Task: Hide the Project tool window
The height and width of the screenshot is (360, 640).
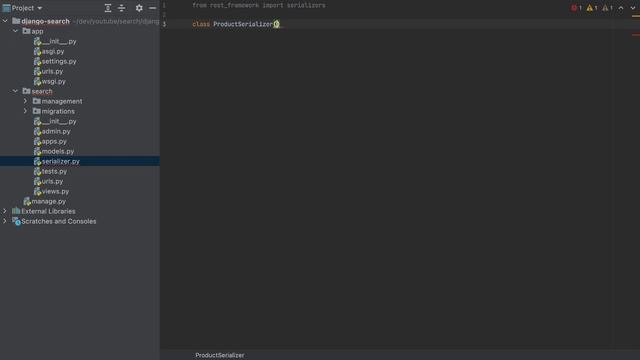Action: tap(152, 8)
